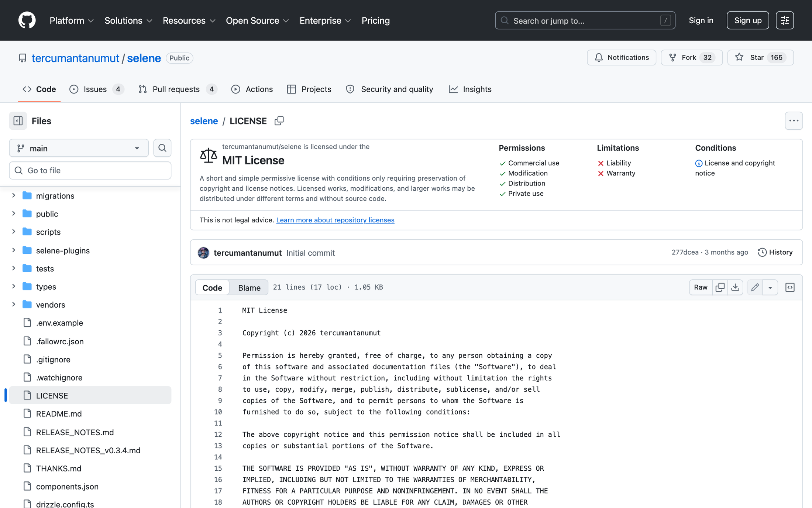Click the bell Notifications button
The height and width of the screenshot is (508, 812).
pyautogui.click(x=622, y=58)
